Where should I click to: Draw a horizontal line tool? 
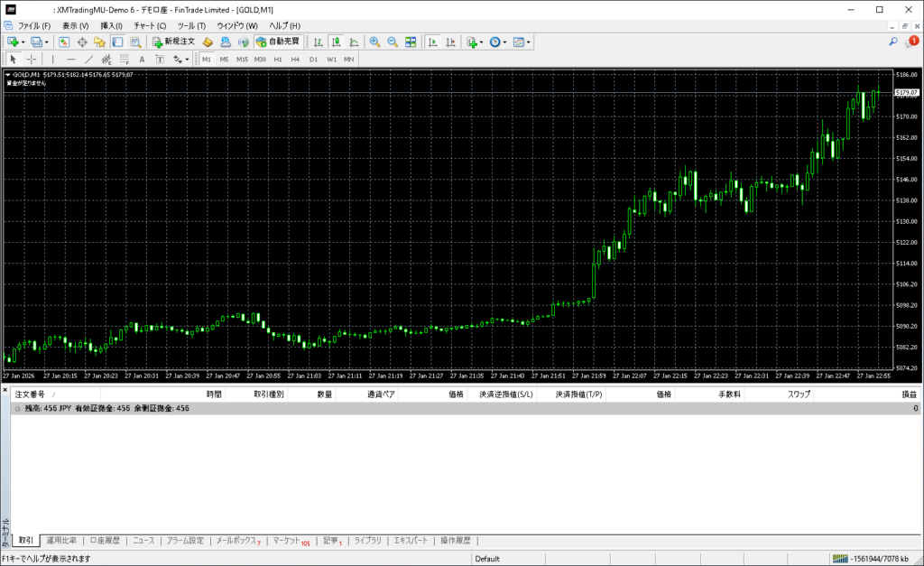[71, 59]
